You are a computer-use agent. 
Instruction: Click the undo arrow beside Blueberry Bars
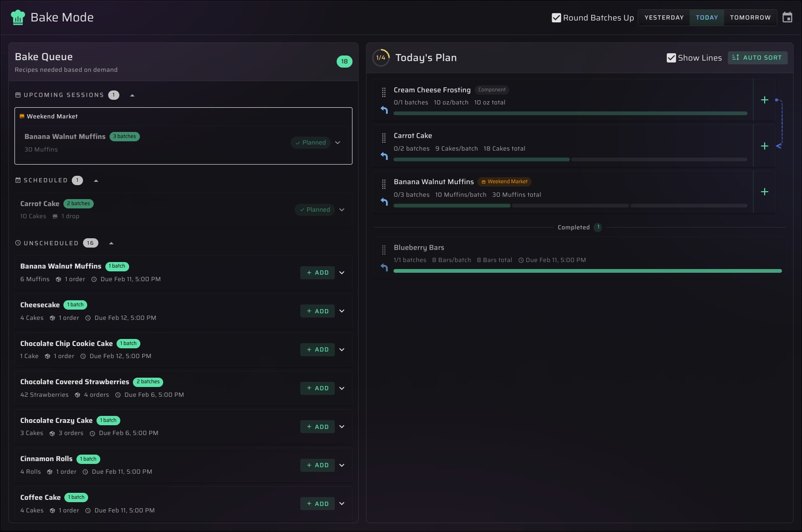(x=384, y=267)
